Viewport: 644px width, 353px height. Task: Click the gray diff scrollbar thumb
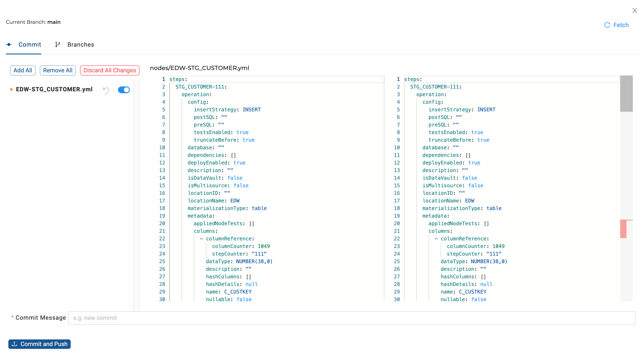click(x=626, y=94)
